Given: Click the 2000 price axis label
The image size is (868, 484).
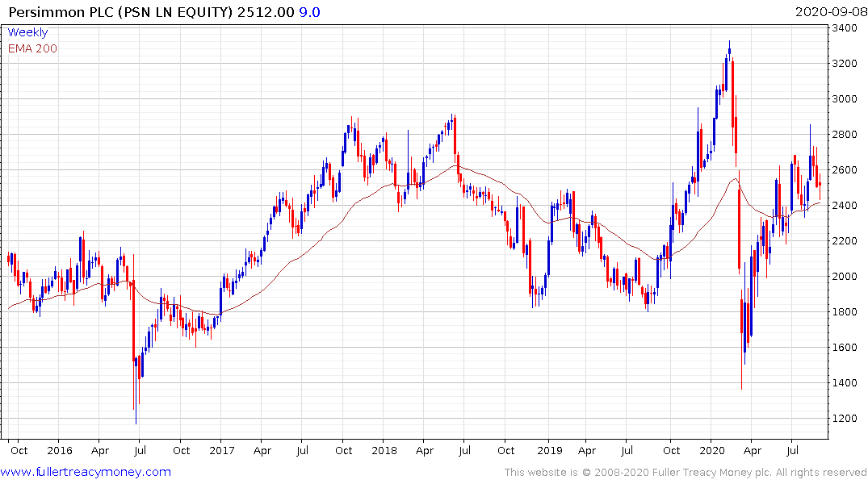Looking at the screenshot, I should [x=845, y=277].
